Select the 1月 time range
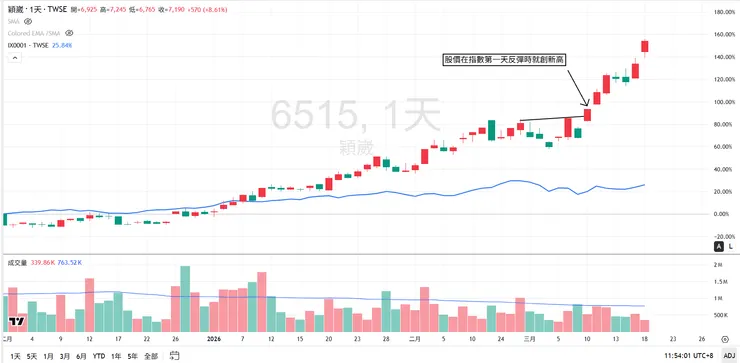The width and height of the screenshot is (740, 363). coord(48,355)
